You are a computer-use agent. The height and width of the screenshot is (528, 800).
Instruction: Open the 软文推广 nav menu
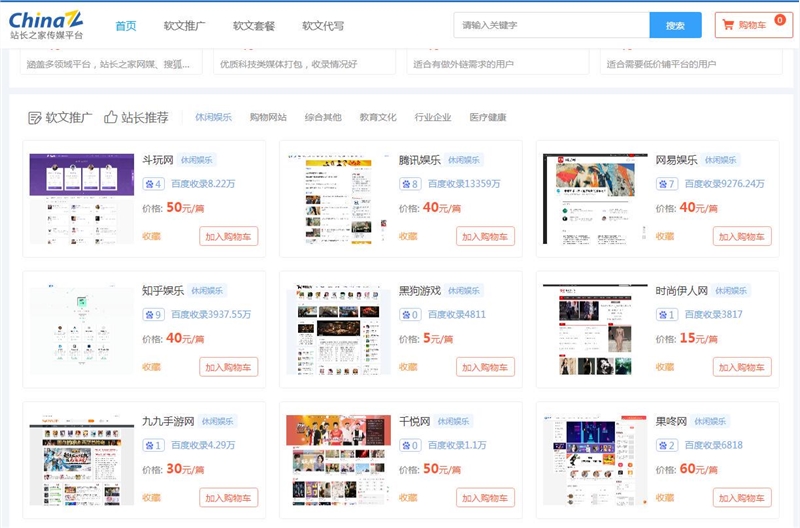pos(184,26)
